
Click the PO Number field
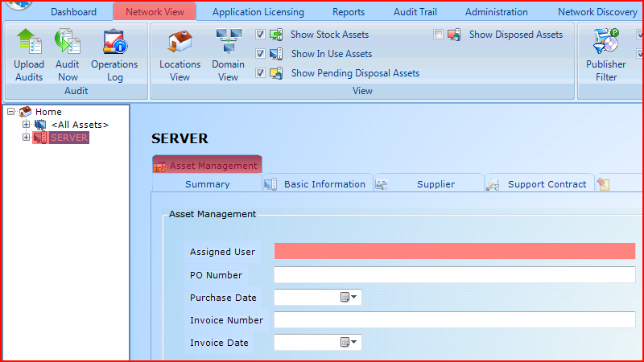click(455, 274)
